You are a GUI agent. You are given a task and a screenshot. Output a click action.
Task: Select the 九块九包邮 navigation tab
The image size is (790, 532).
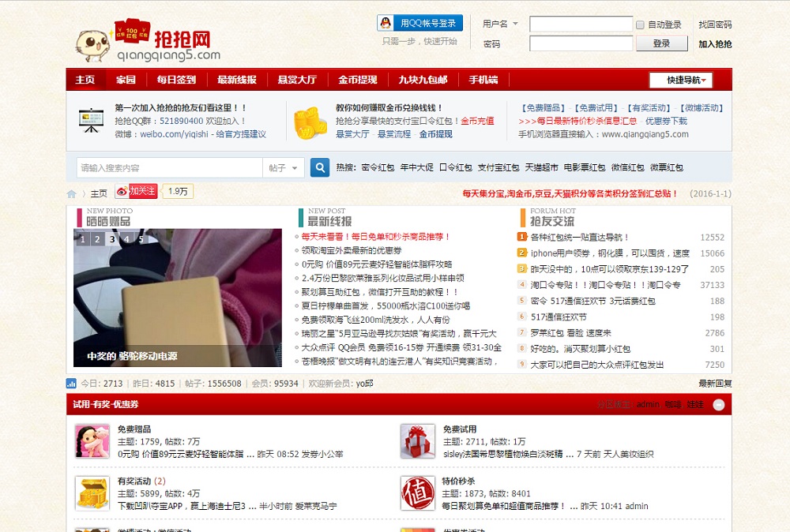(423, 80)
